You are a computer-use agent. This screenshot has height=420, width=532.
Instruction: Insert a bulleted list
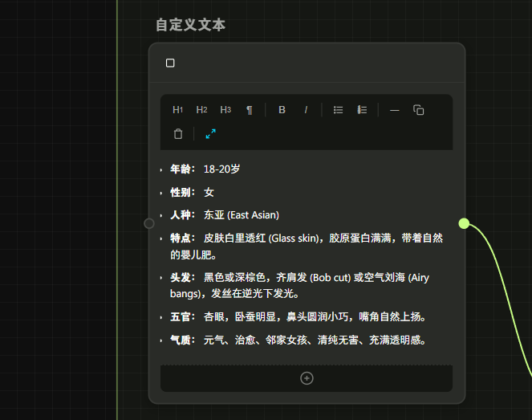339,110
